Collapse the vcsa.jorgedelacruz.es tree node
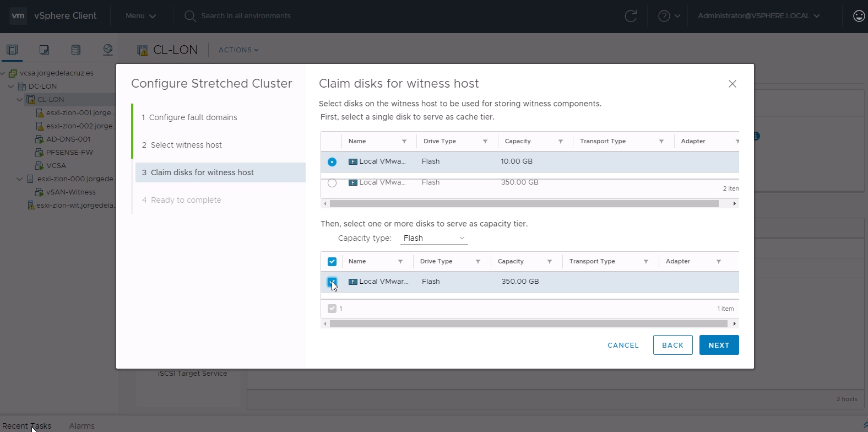This screenshot has width=868, height=432. 3,73
